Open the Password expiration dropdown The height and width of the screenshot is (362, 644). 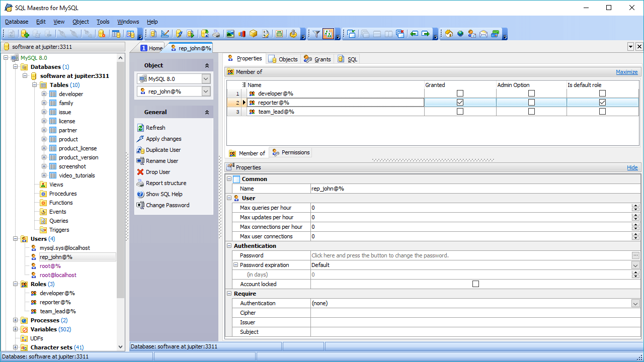(x=635, y=265)
